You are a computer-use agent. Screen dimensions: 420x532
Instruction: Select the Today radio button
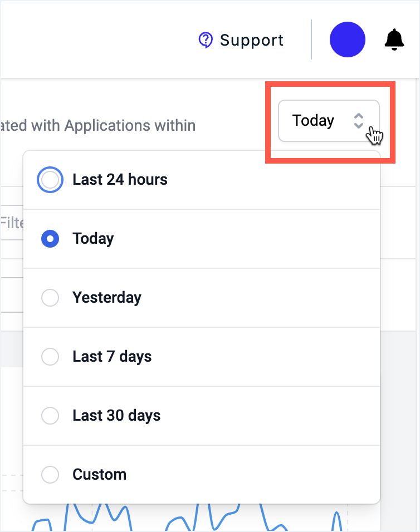point(50,239)
